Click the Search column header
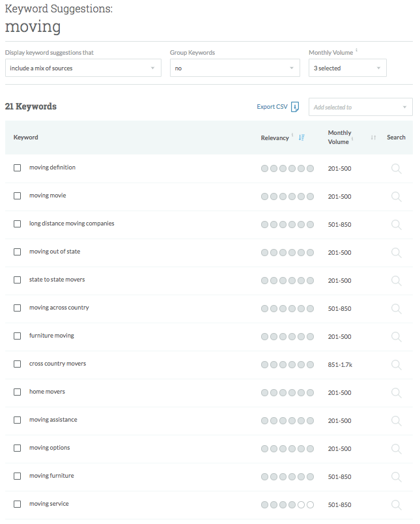 [x=396, y=138]
